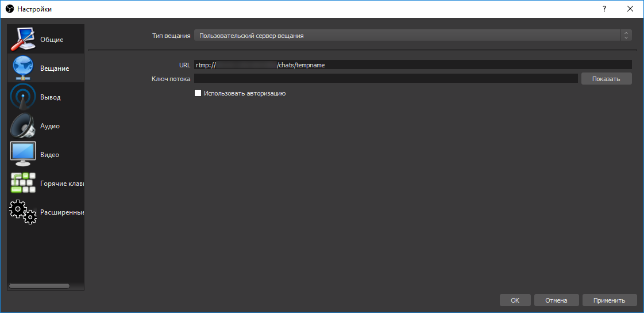Click the arrows on the broadcast type combo
Image resolution: width=644 pixels, height=313 pixels.
click(626, 36)
